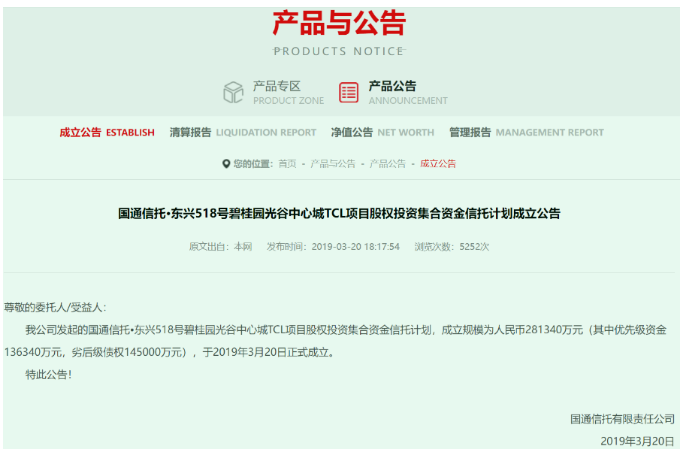Viewport: 686px width, 456px height.
Task: Click the signature 国通信托有限责任公司
Action: click(x=622, y=419)
